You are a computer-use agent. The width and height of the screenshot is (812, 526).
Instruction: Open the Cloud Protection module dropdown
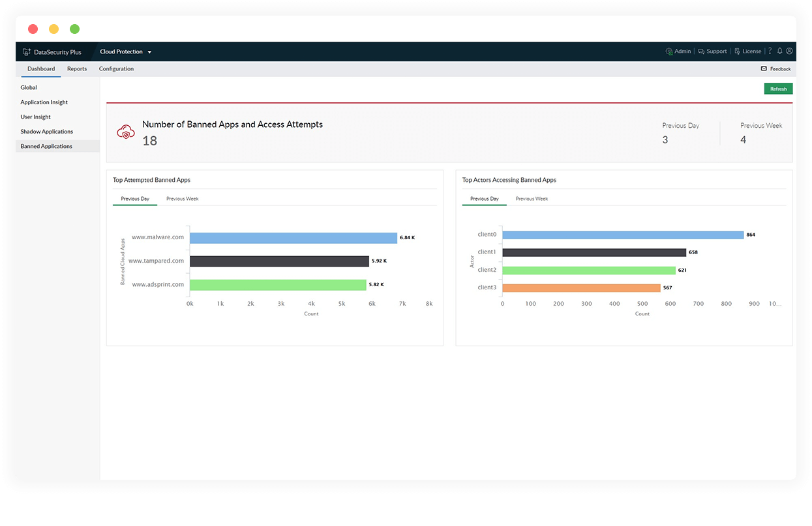click(125, 51)
